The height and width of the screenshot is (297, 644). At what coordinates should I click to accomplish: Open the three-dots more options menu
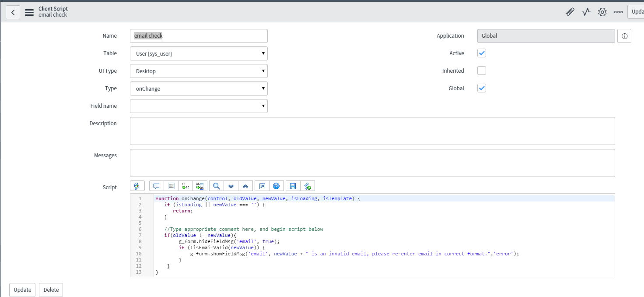618,12
